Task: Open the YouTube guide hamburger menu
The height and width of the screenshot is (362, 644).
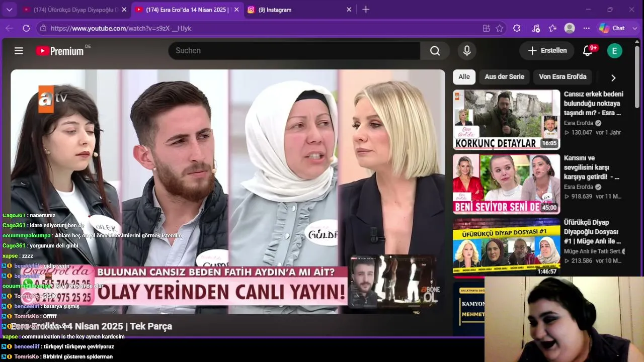Action: pyautogui.click(x=19, y=51)
